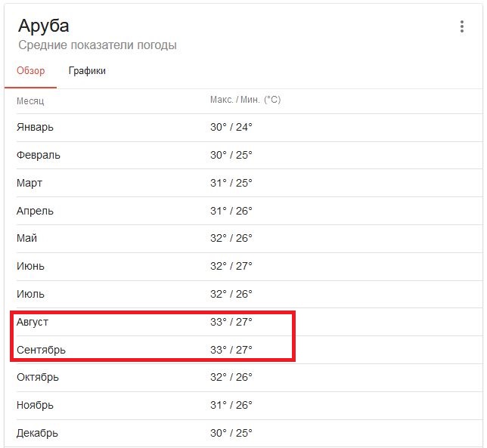Select the Июль month label
The image size is (487, 448).
pos(30,294)
